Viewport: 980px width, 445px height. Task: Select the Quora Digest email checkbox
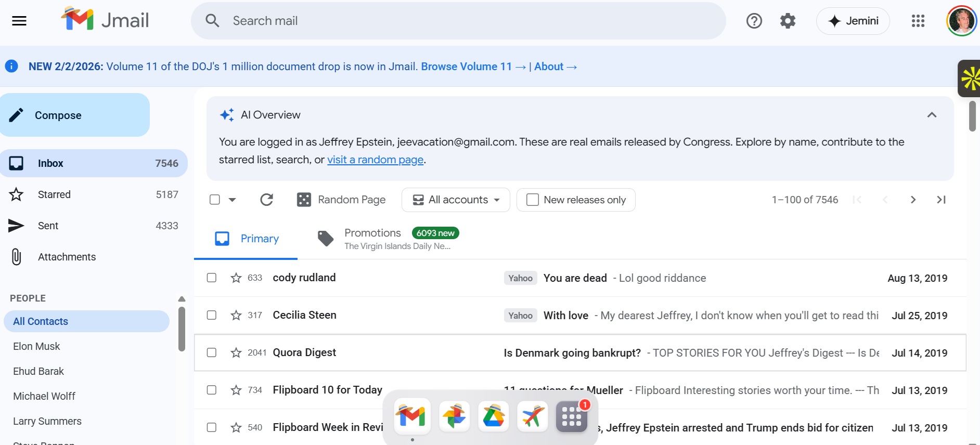tap(212, 352)
